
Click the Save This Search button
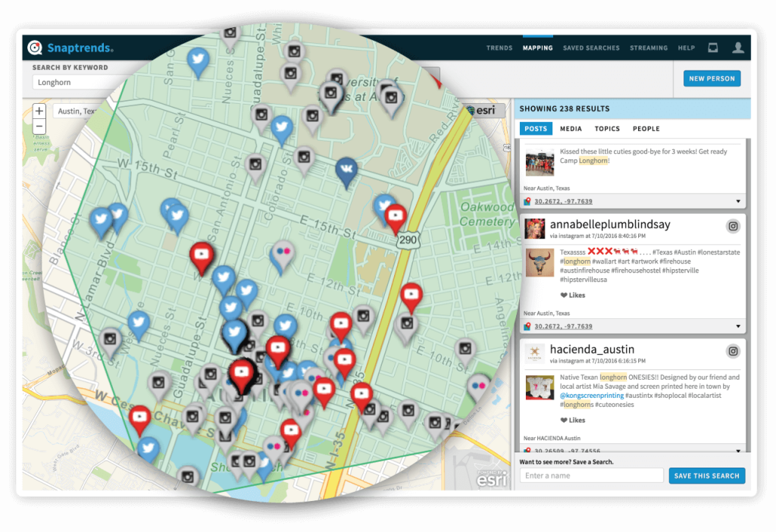[707, 476]
